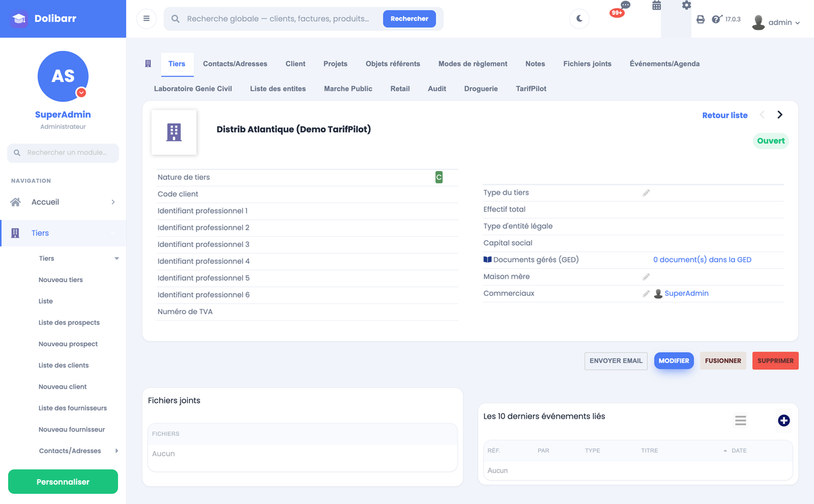Open the Fichiers joints tab

(x=587, y=64)
